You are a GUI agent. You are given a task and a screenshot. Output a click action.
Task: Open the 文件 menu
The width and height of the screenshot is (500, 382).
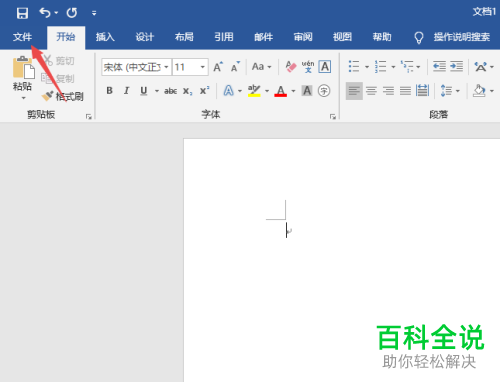22,37
